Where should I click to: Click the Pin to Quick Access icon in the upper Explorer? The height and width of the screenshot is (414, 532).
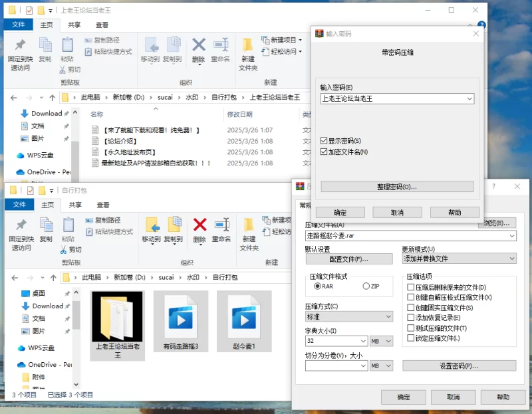coord(19,46)
